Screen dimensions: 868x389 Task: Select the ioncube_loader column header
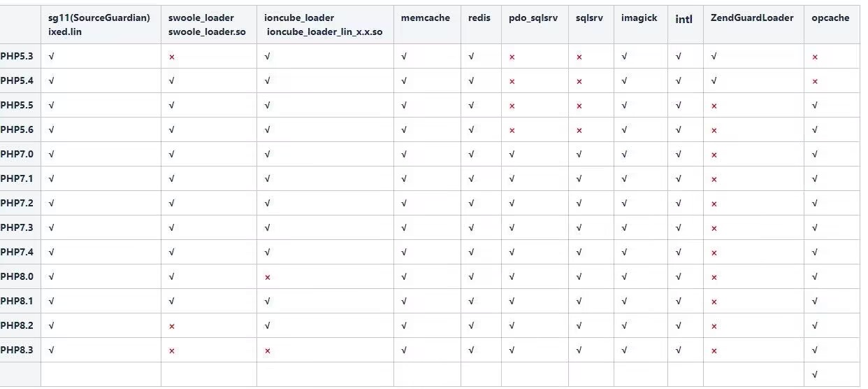(x=324, y=24)
